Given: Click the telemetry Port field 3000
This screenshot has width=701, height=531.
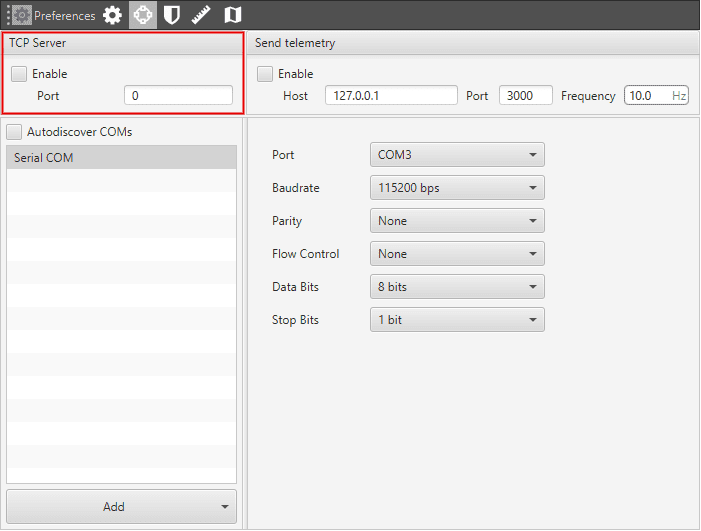Looking at the screenshot, I should pyautogui.click(x=526, y=96).
